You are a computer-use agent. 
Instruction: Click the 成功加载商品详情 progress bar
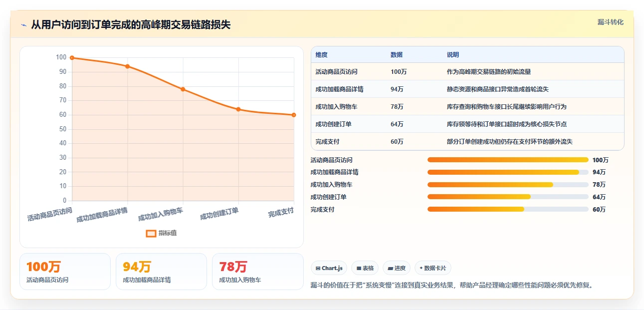click(x=508, y=172)
